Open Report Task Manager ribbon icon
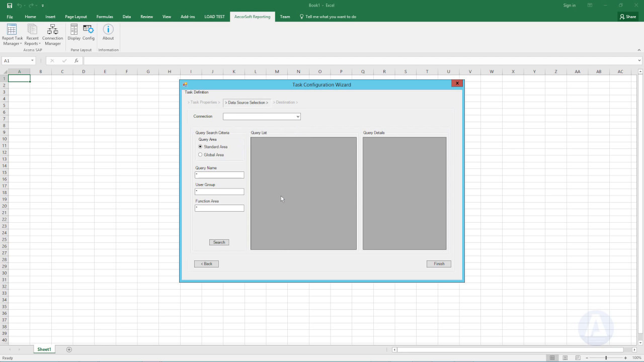Viewport: 644px width, 362px height. point(12,35)
